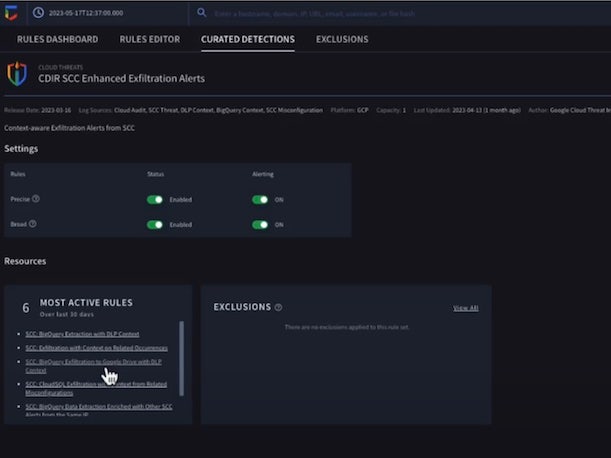Open SCC: Exfiltration with Context on Related Occurrences
The height and width of the screenshot is (458, 611).
[x=96, y=347]
